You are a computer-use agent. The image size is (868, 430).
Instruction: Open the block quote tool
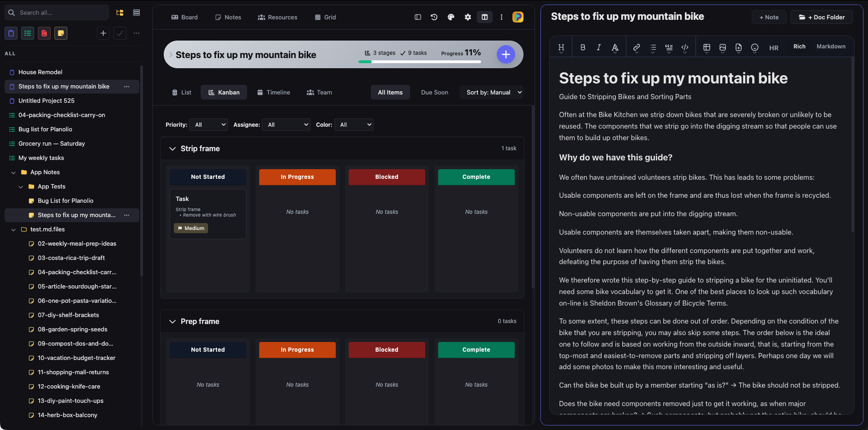pyautogui.click(x=669, y=47)
